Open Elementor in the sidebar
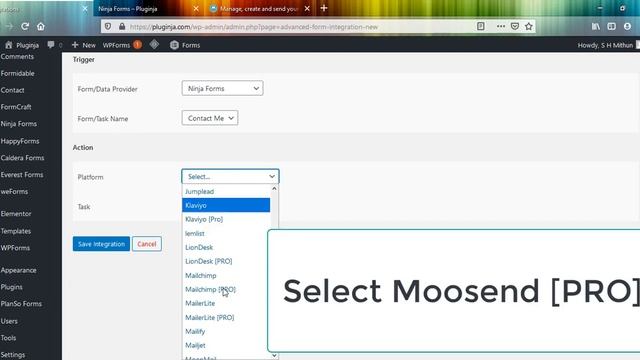The height and width of the screenshot is (360, 640). coord(16,214)
